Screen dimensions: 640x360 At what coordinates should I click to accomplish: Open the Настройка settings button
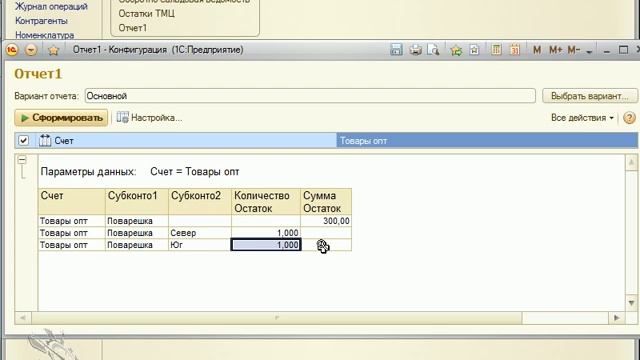click(149, 118)
